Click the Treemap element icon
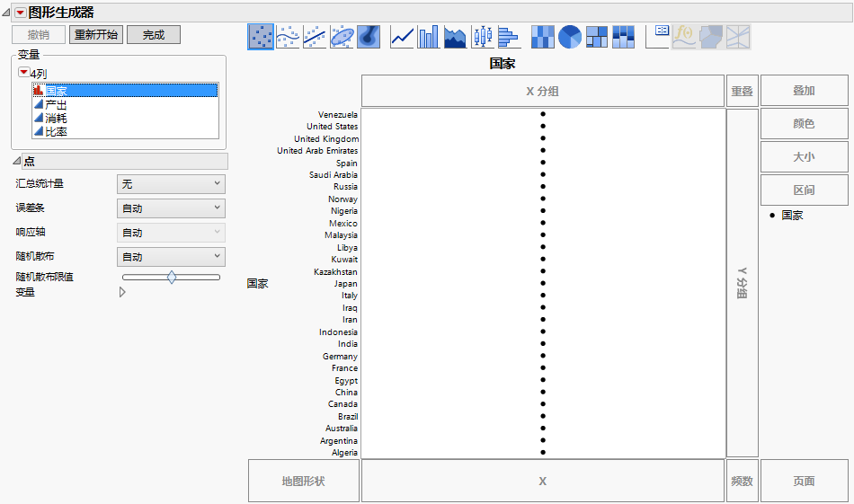 (x=597, y=37)
